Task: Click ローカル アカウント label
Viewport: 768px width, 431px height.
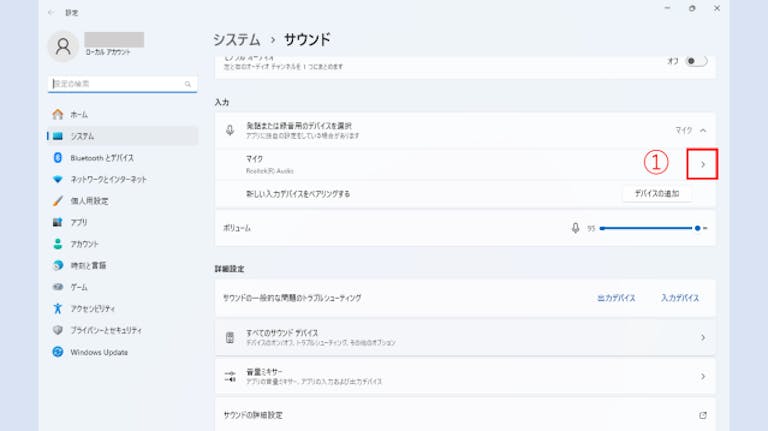Action: pos(108,52)
